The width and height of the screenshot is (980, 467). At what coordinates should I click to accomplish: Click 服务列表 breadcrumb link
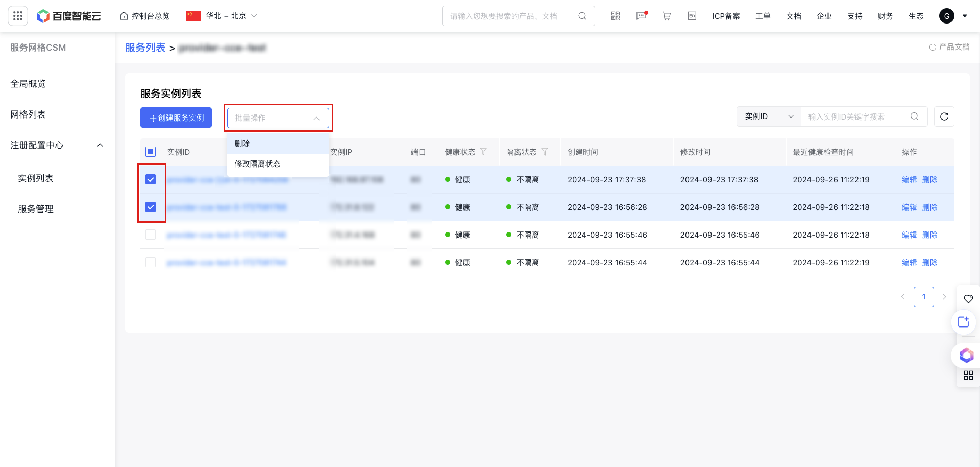pyautogui.click(x=145, y=48)
